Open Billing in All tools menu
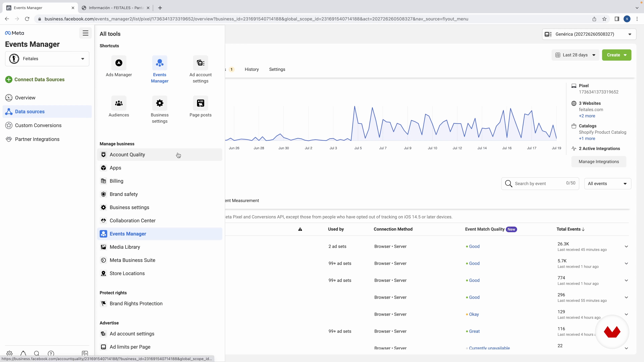The image size is (644, 362). tap(159, 181)
